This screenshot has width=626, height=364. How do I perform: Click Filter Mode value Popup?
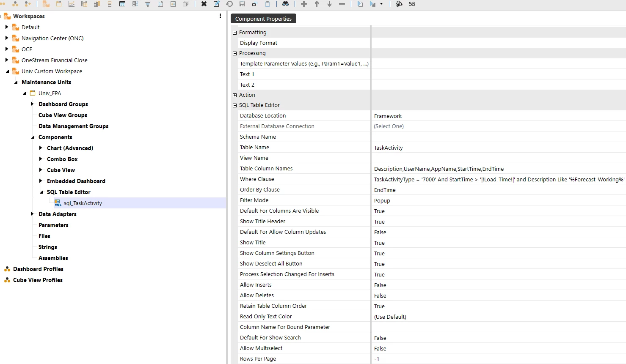382,200
